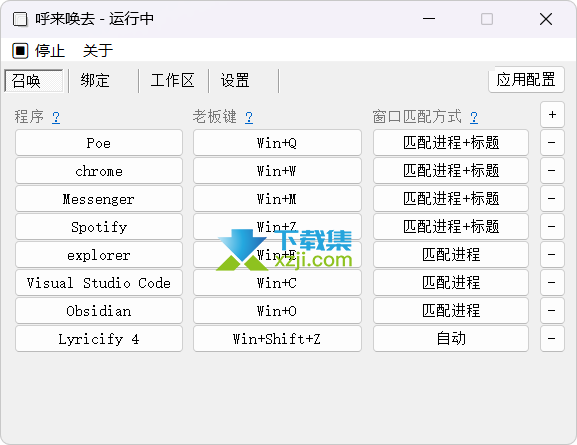Change match mode for Visual Studio Code
The width and height of the screenshot is (577, 445).
click(451, 282)
